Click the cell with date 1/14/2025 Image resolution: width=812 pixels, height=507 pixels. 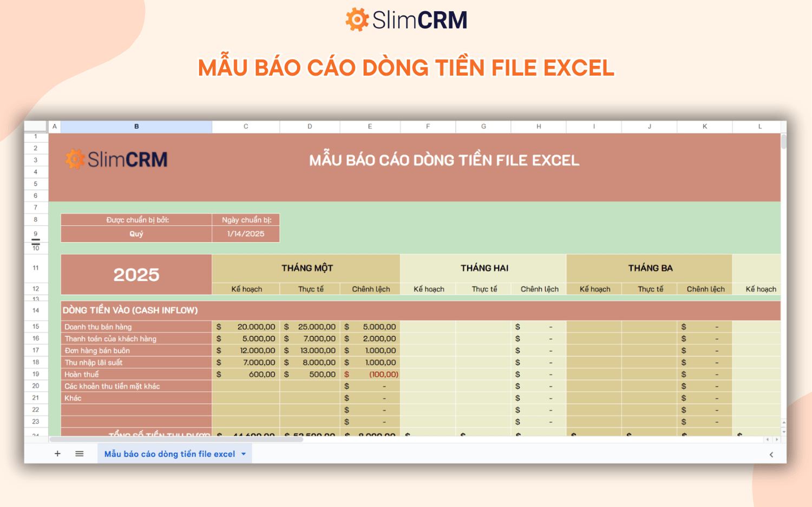245,233
